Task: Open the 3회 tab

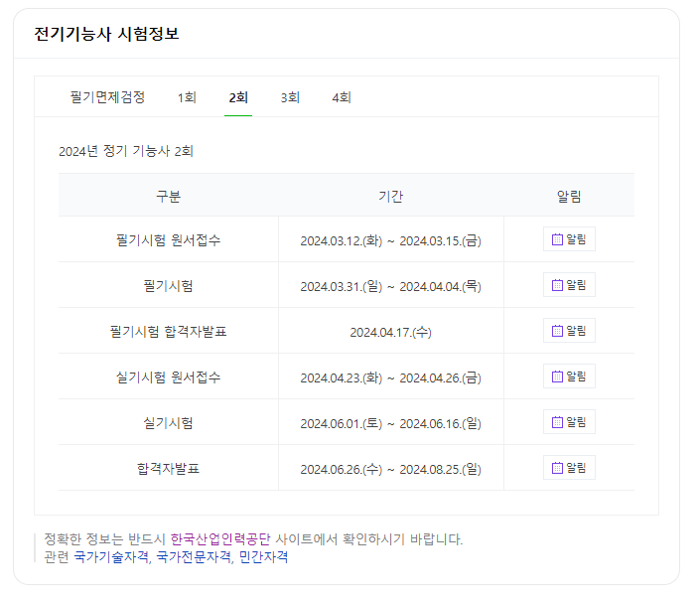Action: coord(290,97)
